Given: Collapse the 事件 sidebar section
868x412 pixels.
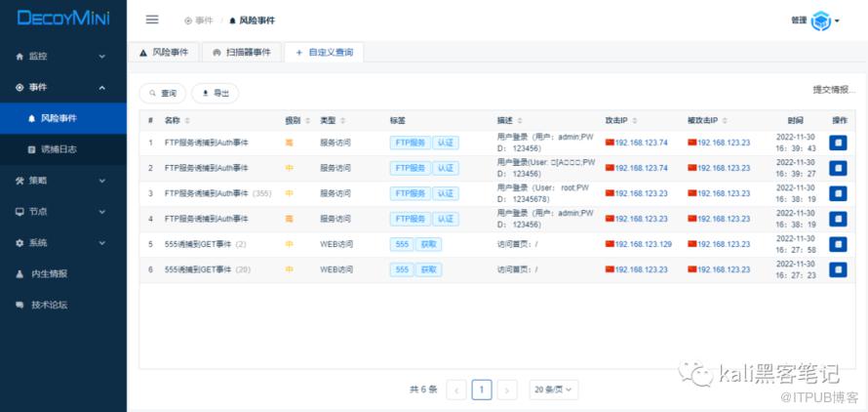Looking at the screenshot, I should click(x=62, y=88).
